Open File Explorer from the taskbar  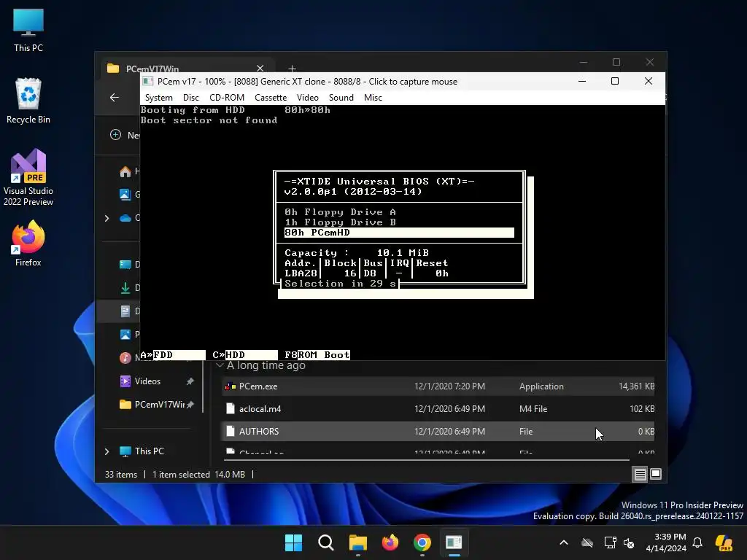pos(358,542)
